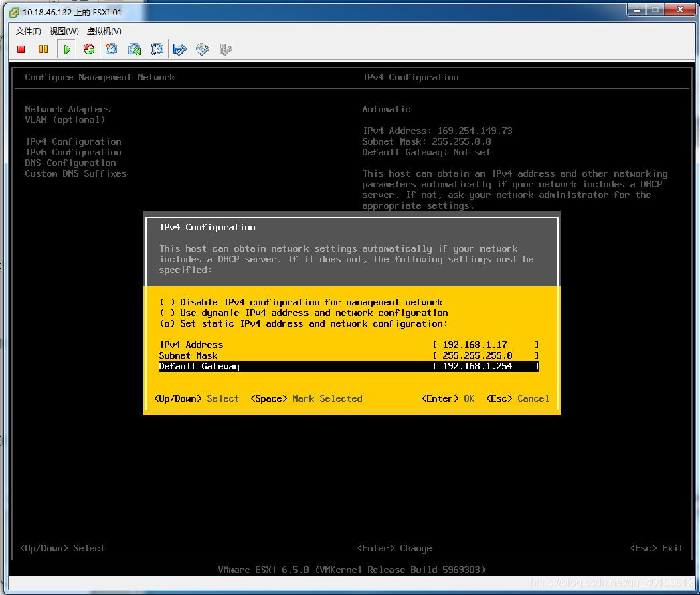The image size is (700, 595).
Task: Click the CD/DVD drive connect icon
Action: 203,49
